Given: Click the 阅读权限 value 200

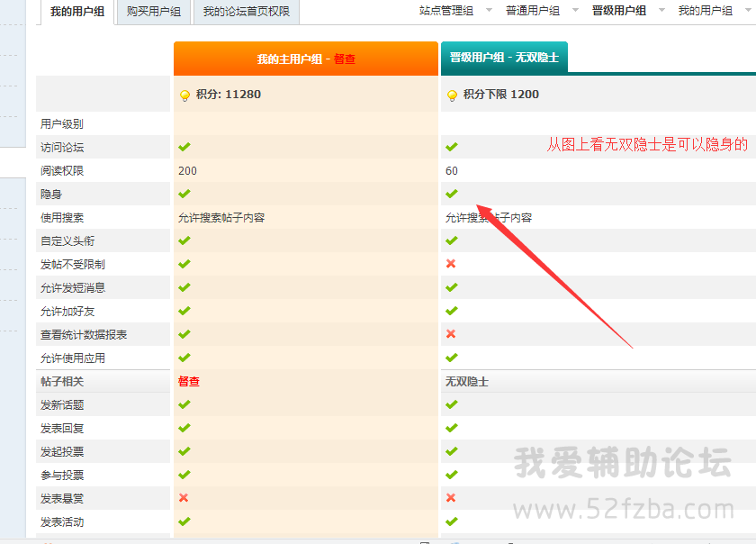Looking at the screenshot, I should (187, 171).
